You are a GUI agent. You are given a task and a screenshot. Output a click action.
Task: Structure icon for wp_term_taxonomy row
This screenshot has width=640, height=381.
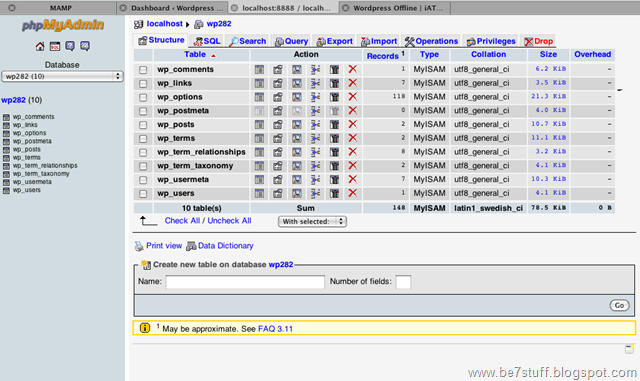point(278,166)
